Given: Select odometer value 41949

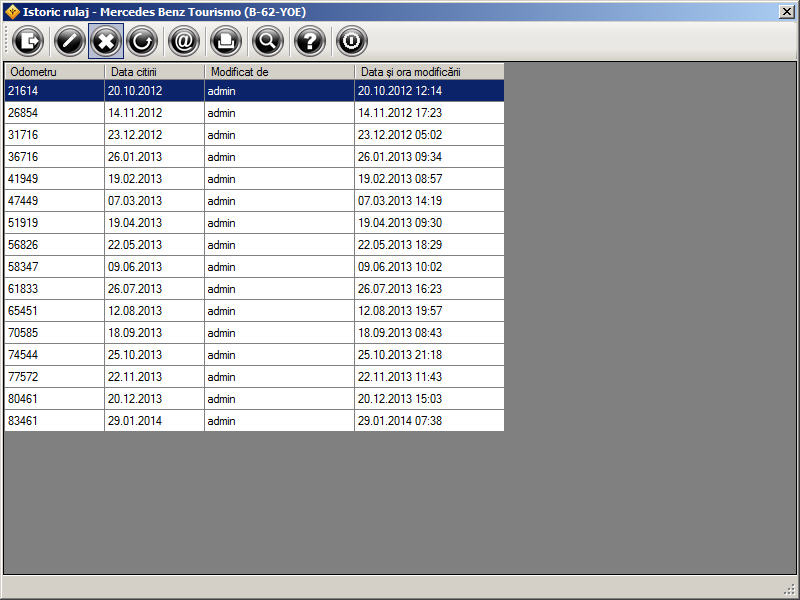Looking at the screenshot, I should click(23, 179).
